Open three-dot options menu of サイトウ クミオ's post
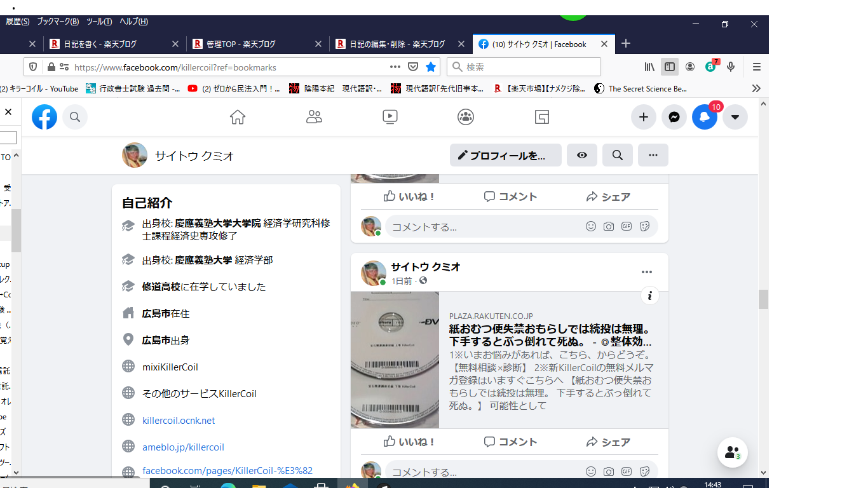 click(x=647, y=272)
